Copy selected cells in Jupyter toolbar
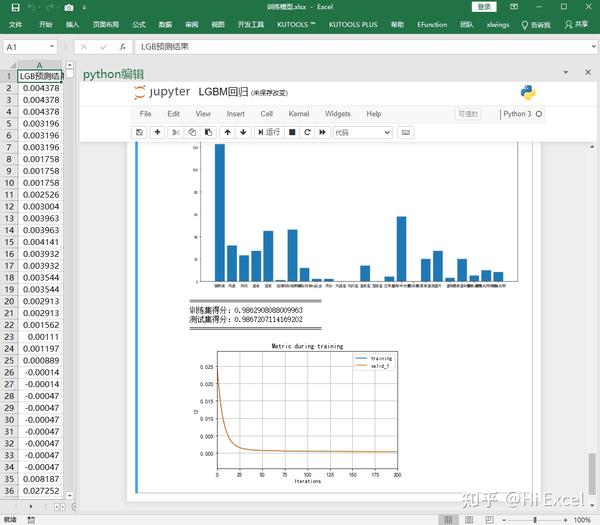Image resolution: width=600 pixels, height=525 pixels. [x=192, y=132]
